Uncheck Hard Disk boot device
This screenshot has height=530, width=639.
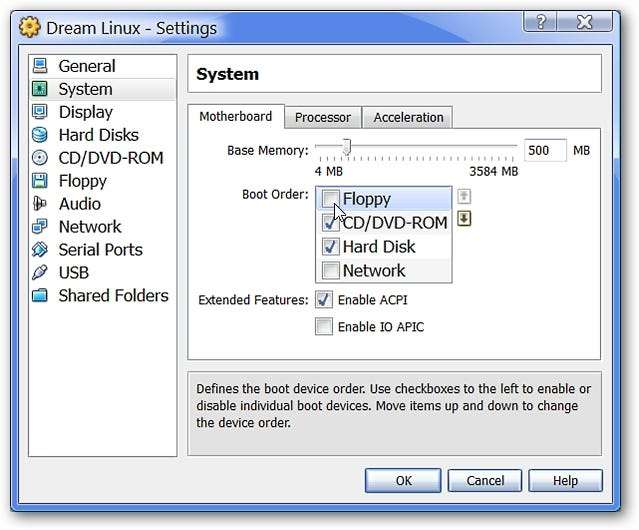coord(330,246)
